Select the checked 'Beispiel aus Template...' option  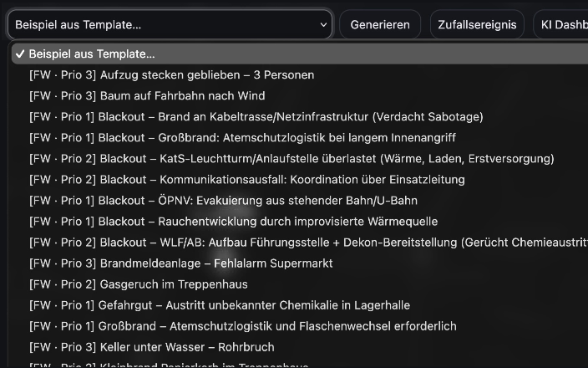tap(92, 54)
